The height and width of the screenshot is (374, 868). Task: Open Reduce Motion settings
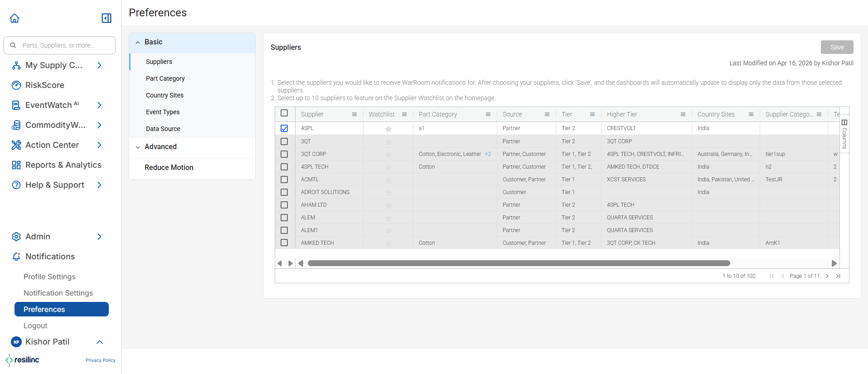[x=169, y=167]
